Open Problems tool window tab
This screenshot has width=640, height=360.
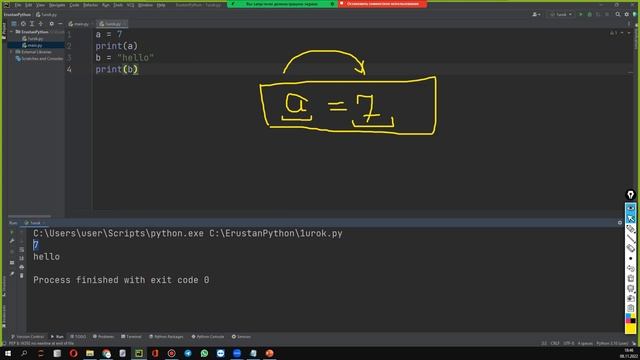(x=103, y=337)
